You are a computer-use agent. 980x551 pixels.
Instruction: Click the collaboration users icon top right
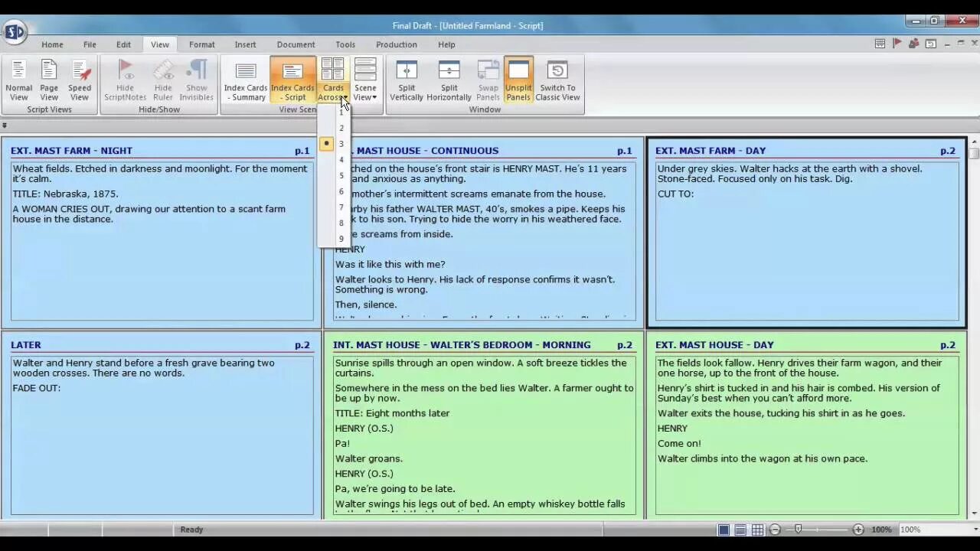point(913,44)
